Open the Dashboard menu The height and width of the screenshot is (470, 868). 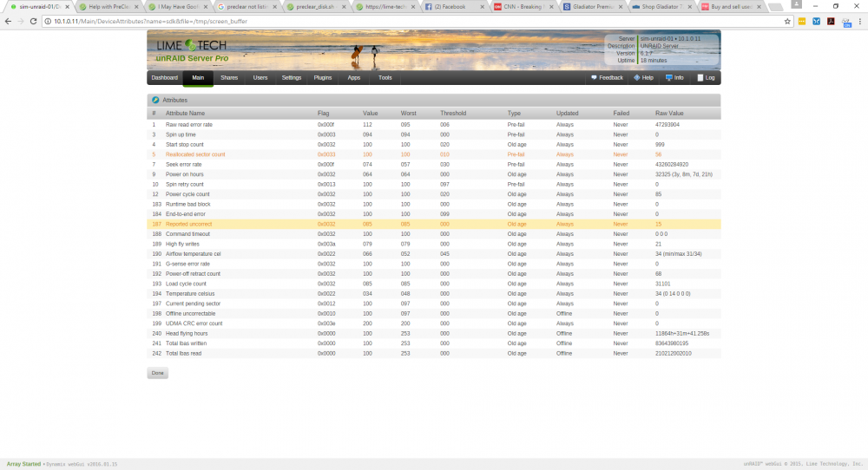pyautogui.click(x=164, y=77)
